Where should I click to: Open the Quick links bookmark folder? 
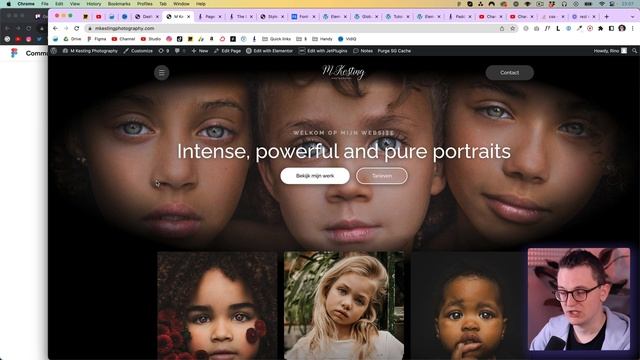tap(276, 39)
